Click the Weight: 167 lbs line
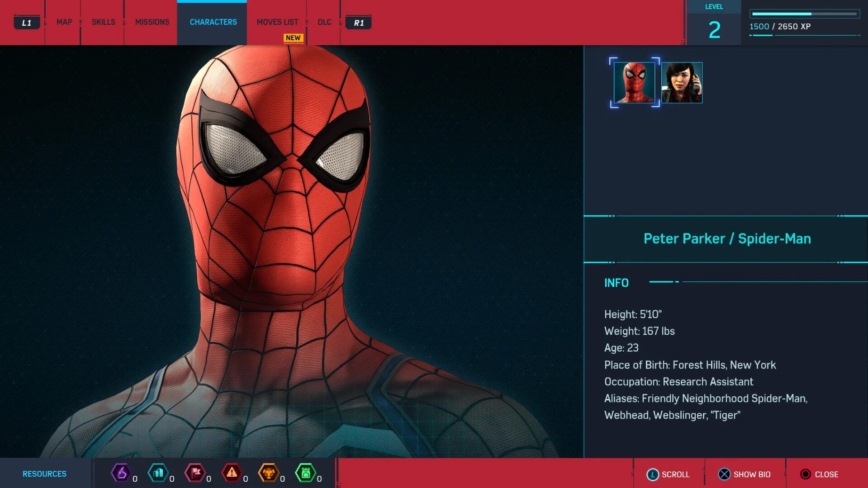 tap(639, 331)
